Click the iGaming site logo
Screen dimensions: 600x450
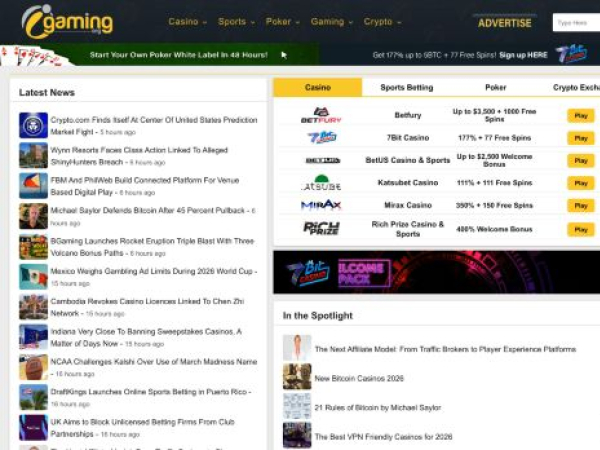point(67,21)
